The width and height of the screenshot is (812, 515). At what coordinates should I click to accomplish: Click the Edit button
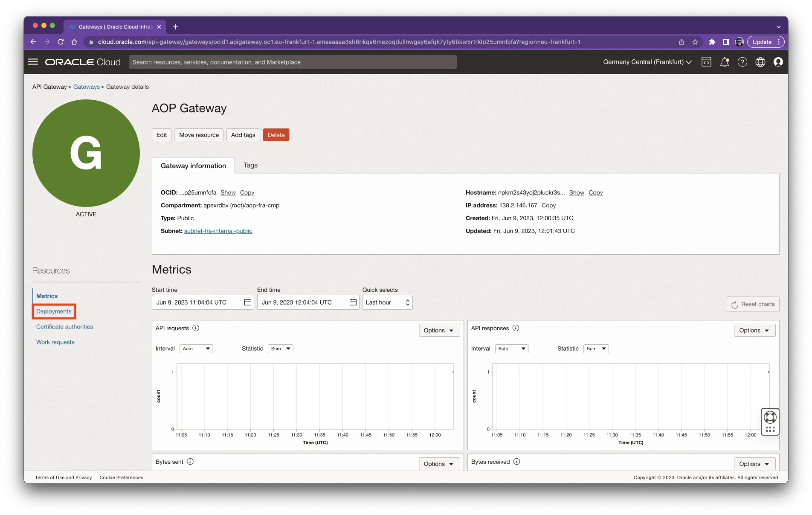pos(162,135)
